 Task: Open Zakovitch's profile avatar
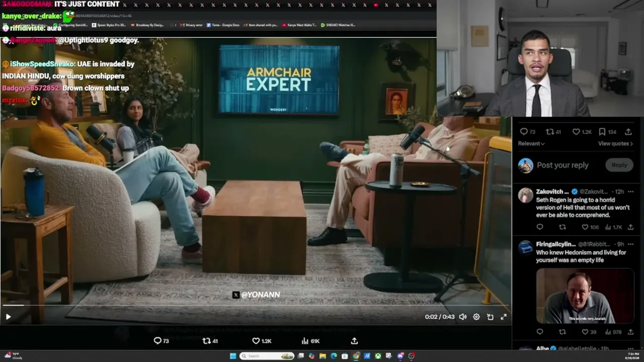coord(525,195)
